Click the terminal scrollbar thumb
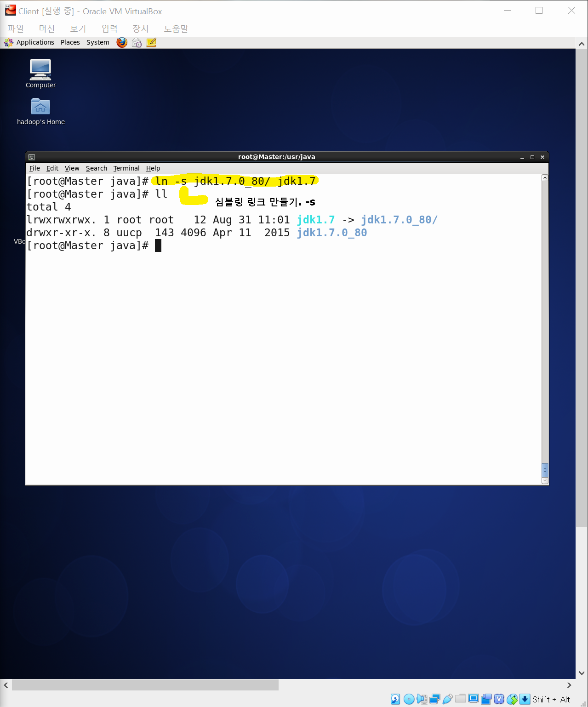 click(x=545, y=470)
